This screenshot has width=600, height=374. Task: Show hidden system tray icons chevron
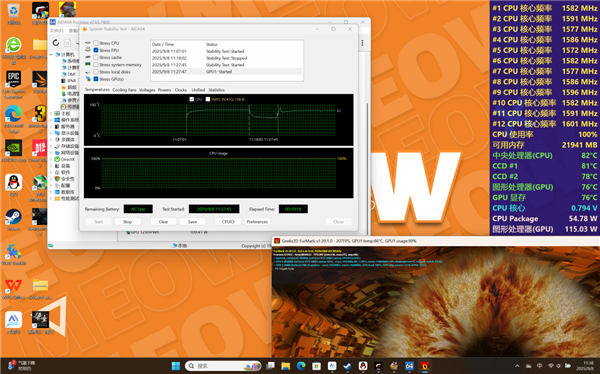pyautogui.click(x=517, y=366)
